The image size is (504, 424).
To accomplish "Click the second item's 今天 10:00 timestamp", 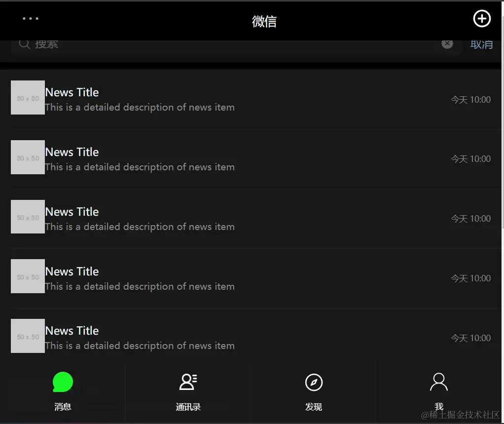I will 471,159.
